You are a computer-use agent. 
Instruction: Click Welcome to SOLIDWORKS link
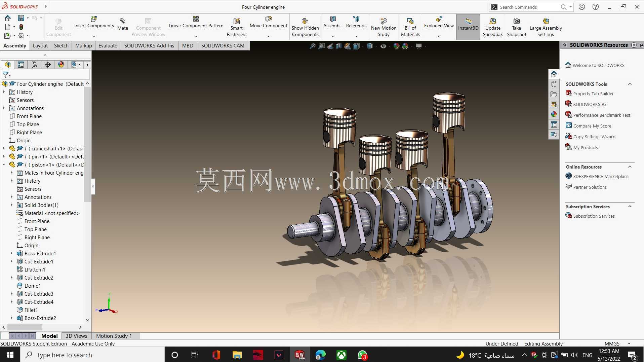pos(598,65)
